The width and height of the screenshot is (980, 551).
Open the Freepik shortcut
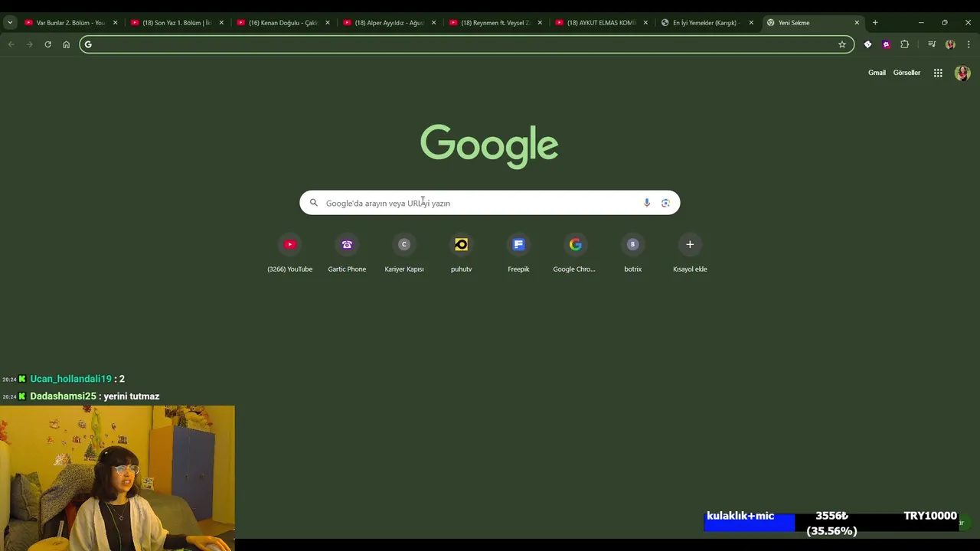coord(518,254)
